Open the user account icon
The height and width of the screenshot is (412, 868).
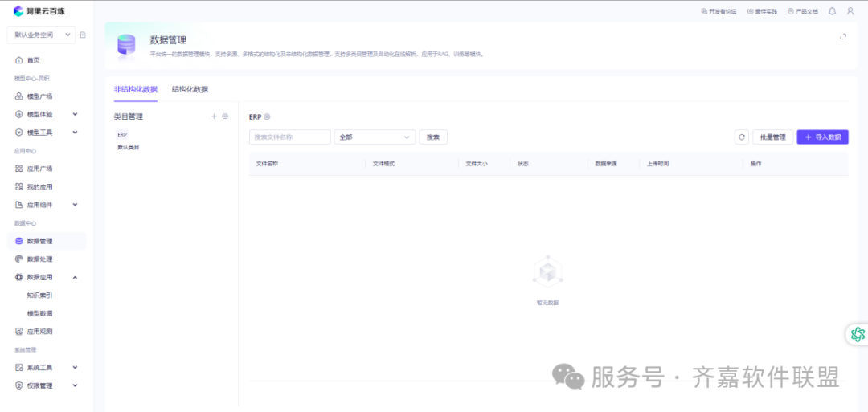(x=850, y=11)
